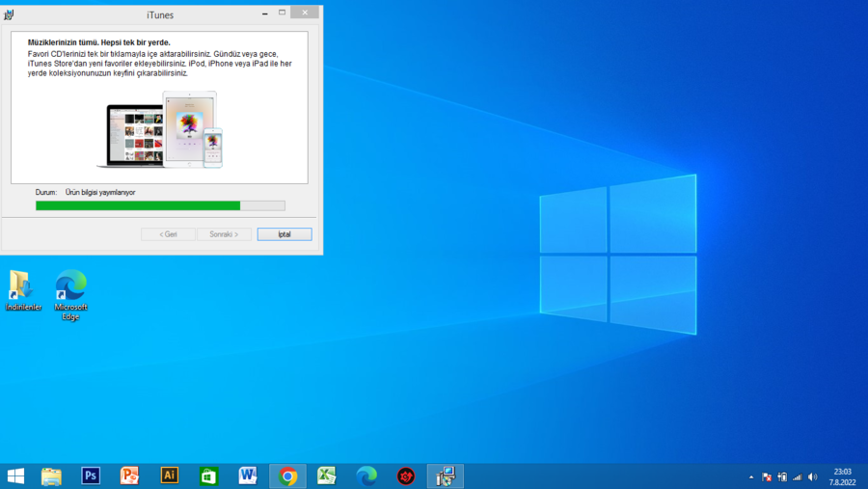This screenshot has height=489, width=868.
Task: Click the green installation progress bar
Action: click(138, 205)
